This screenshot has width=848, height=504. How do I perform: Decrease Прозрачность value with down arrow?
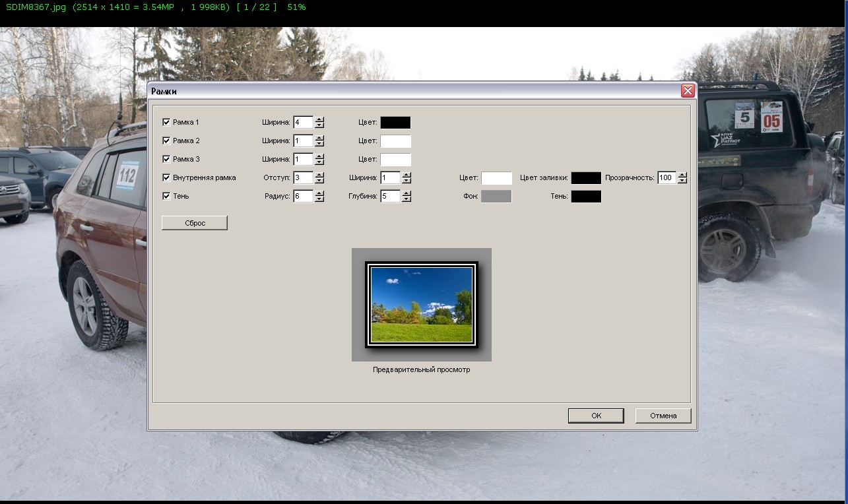click(x=682, y=181)
